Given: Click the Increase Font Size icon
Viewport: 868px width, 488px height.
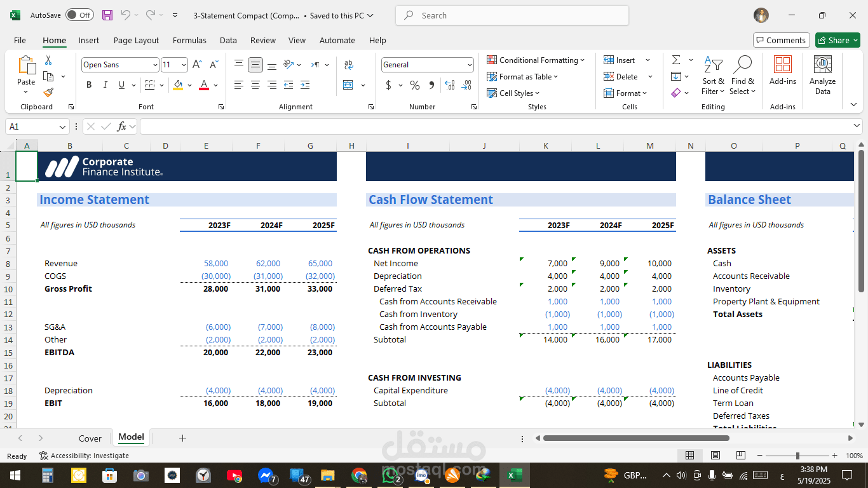Looking at the screenshot, I should click(x=197, y=65).
